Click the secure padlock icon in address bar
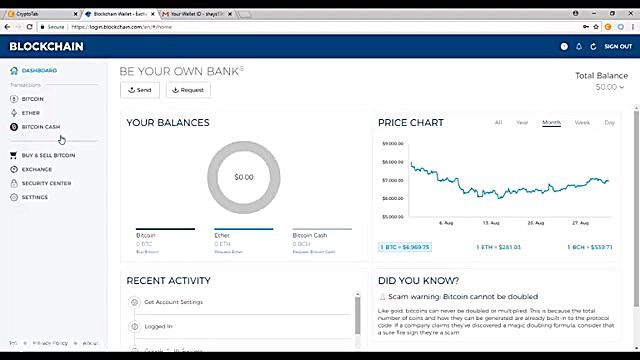This screenshot has height=360, width=640. pyautogui.click(x=42, y=27)
